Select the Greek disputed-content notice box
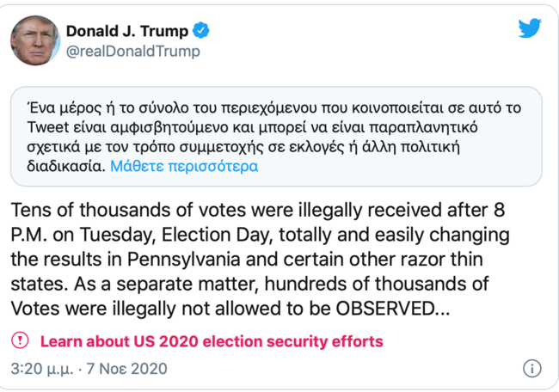Screen dimensions: 559x392 pos(276,137)
